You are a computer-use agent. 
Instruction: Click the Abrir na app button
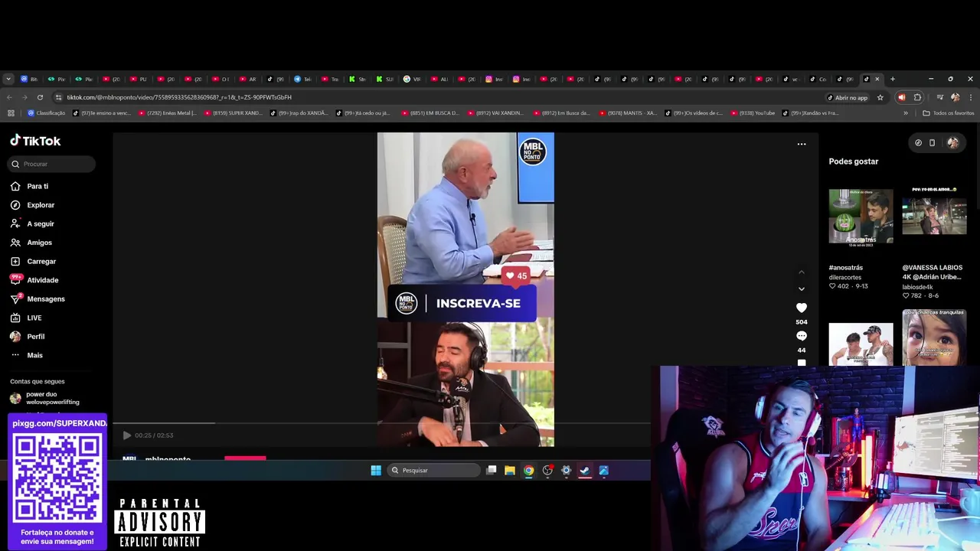tap(848, 97)
